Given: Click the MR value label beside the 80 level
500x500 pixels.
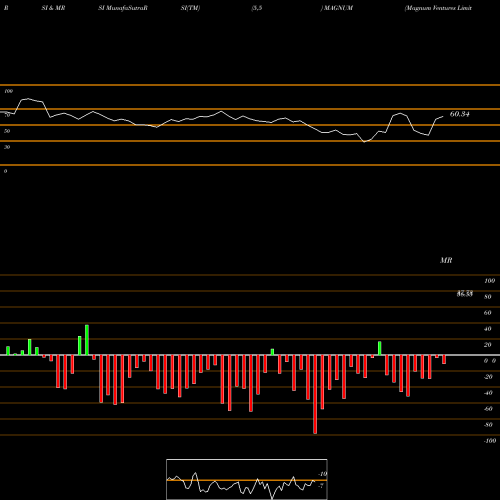Looking at the screenshot, I should point(465,294).
